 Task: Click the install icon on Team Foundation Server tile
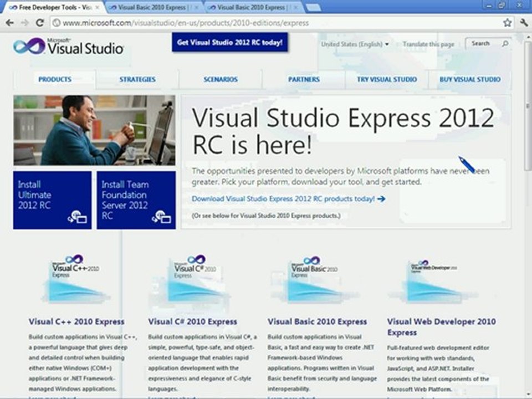pos(161,217)
